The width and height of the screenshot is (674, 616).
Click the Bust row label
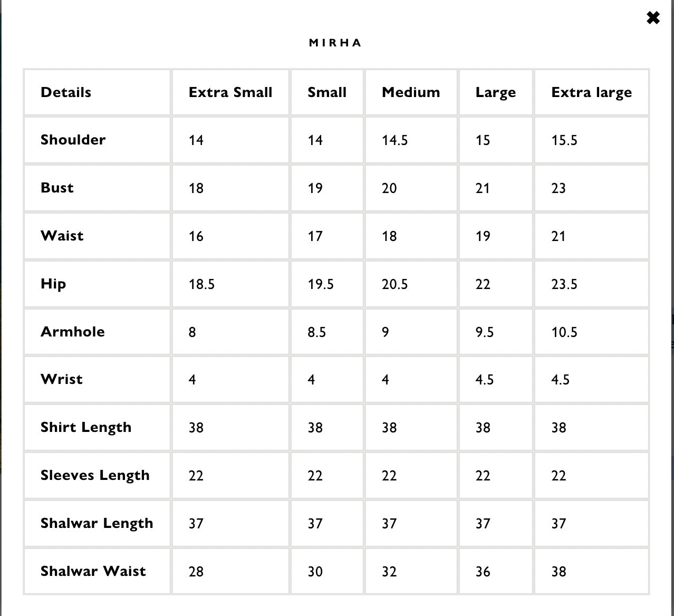[x=57, y=188]
